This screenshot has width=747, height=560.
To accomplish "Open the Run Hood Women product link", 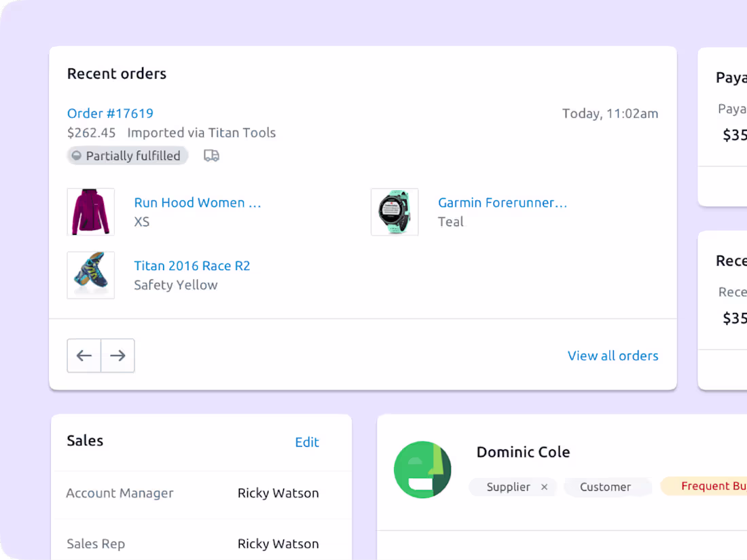I will (198, 202).
